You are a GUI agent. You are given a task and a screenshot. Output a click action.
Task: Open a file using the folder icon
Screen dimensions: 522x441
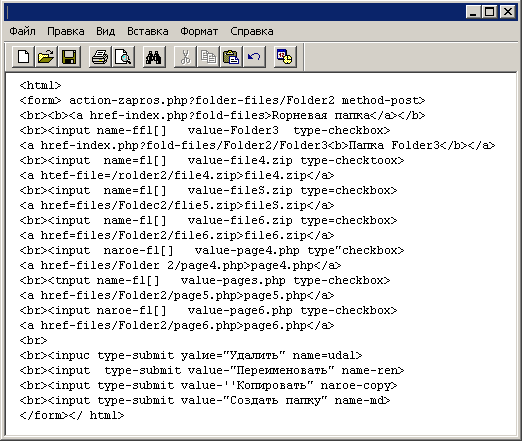click(46, 57)
